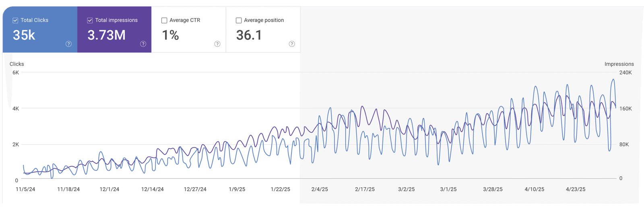The width and height of the screenshot is (644, 215).
Task: Enable the Average CTR checkbox
Action: 164,20
